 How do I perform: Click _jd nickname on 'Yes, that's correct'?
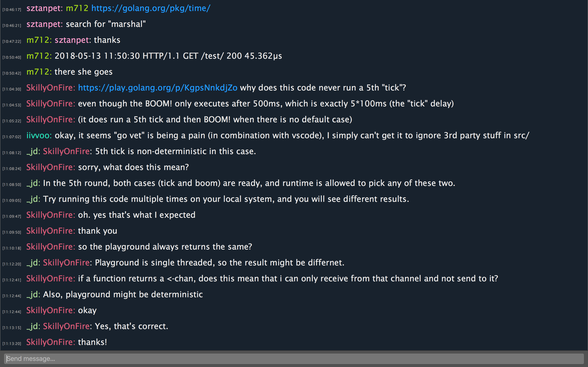tap(33, 326)
